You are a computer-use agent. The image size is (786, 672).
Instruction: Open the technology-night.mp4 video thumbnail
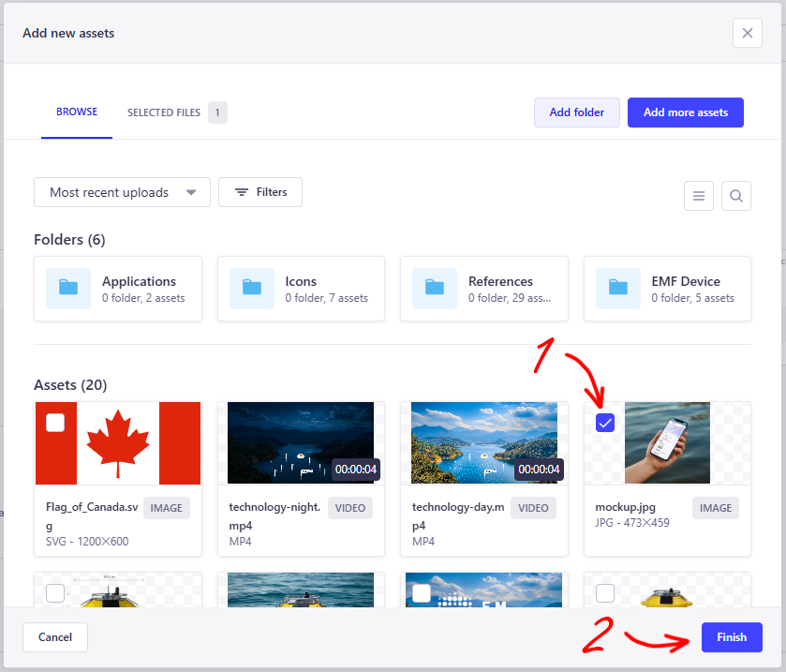(x=300, y=442)
